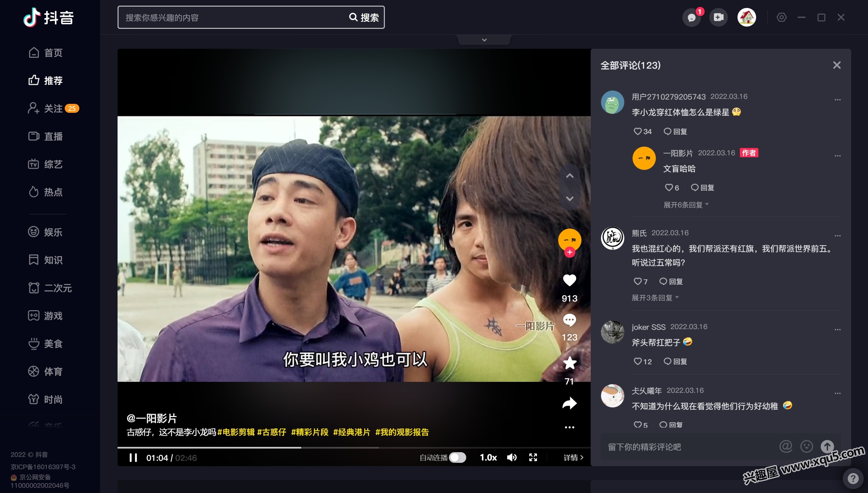This screenshot has width=868, height=493.
Task: Pause the video playback
Action: (x=133, y=458)
